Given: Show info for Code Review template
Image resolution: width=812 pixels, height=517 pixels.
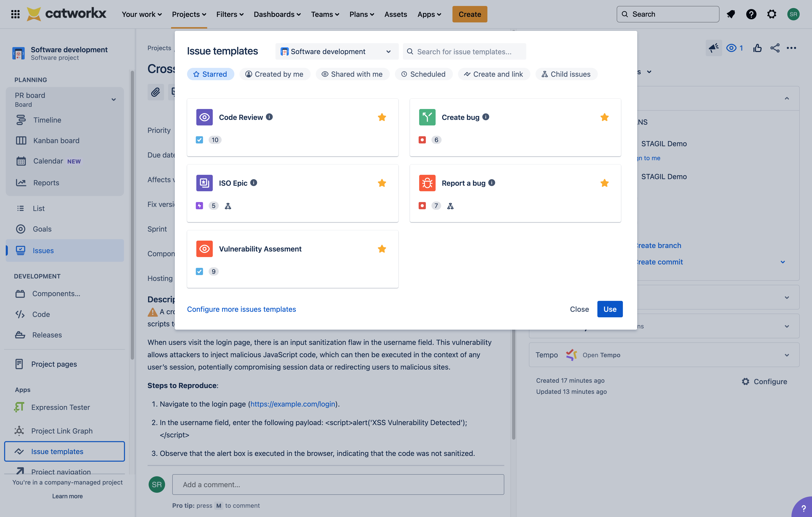Looking at the screenshot, I should 269,117.
